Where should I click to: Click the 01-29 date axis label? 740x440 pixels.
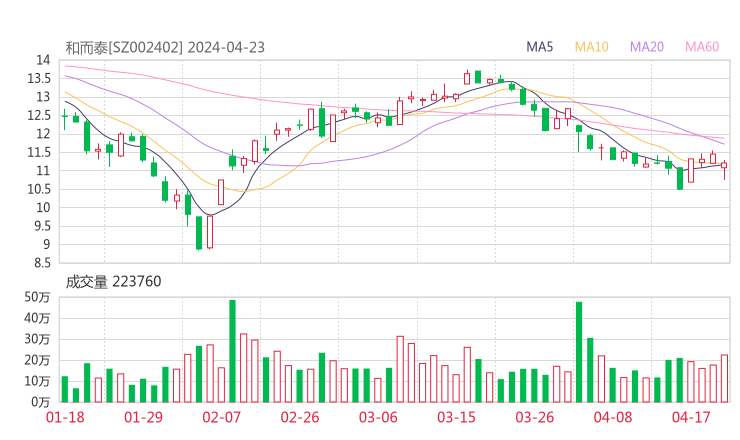coord(143,417)
